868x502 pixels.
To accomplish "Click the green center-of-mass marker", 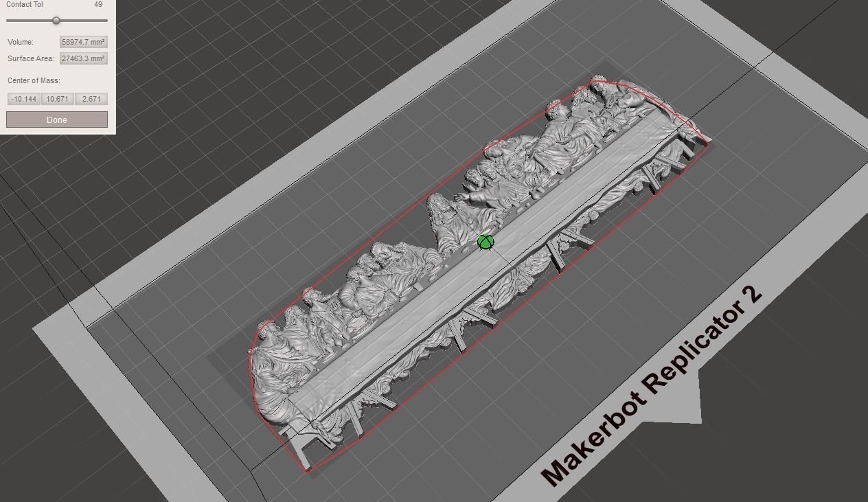I will pos(486,242).
